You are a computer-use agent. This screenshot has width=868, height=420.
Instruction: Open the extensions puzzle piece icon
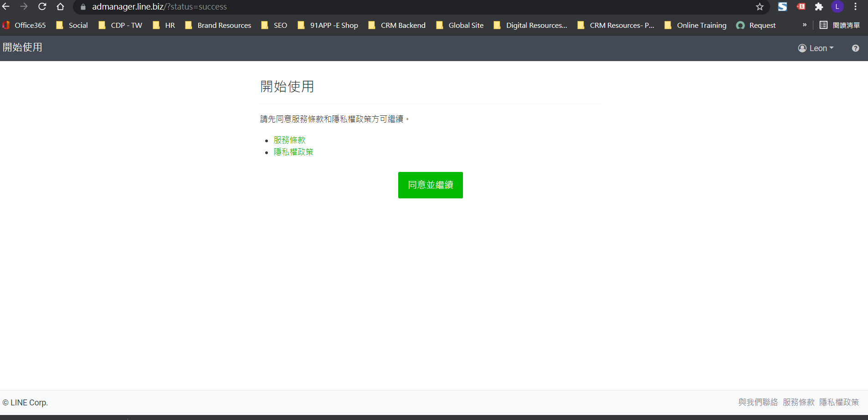(819, 7)
